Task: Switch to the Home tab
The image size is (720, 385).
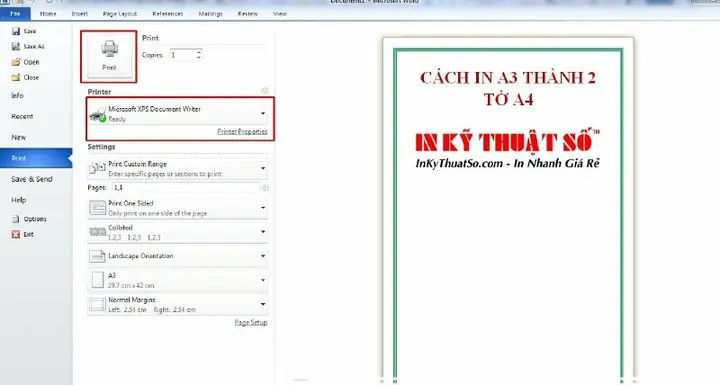Action: tap(48, 14)
